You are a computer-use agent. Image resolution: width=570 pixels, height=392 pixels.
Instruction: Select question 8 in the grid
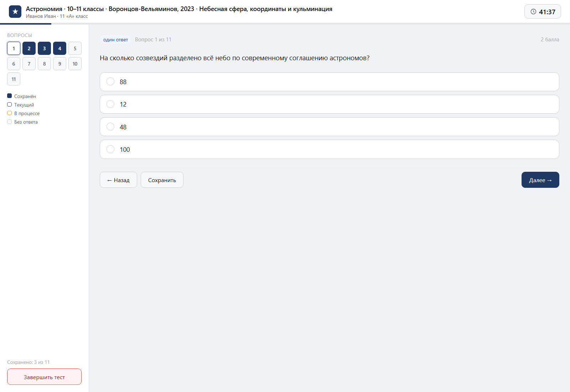coord(44,64)
